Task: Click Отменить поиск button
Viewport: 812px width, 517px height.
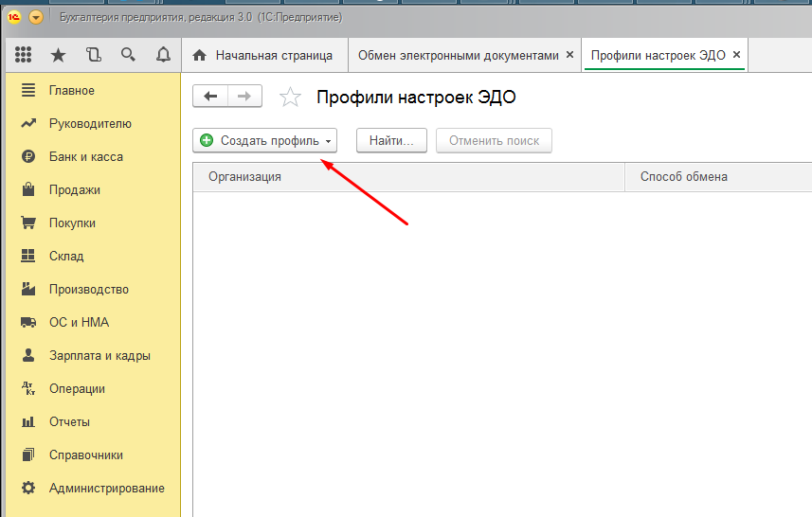Action: [494, 141]
